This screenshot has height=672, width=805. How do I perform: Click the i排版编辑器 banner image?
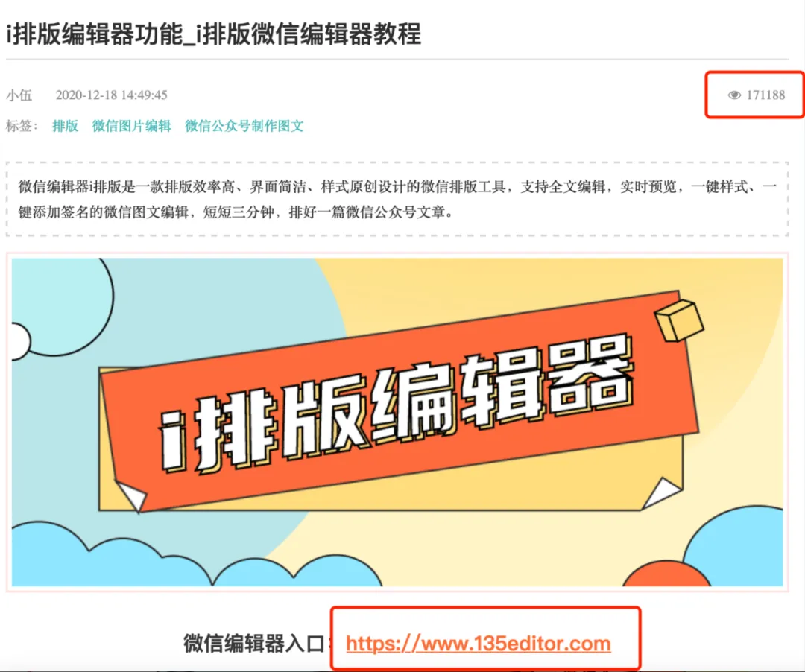[397, 422]
